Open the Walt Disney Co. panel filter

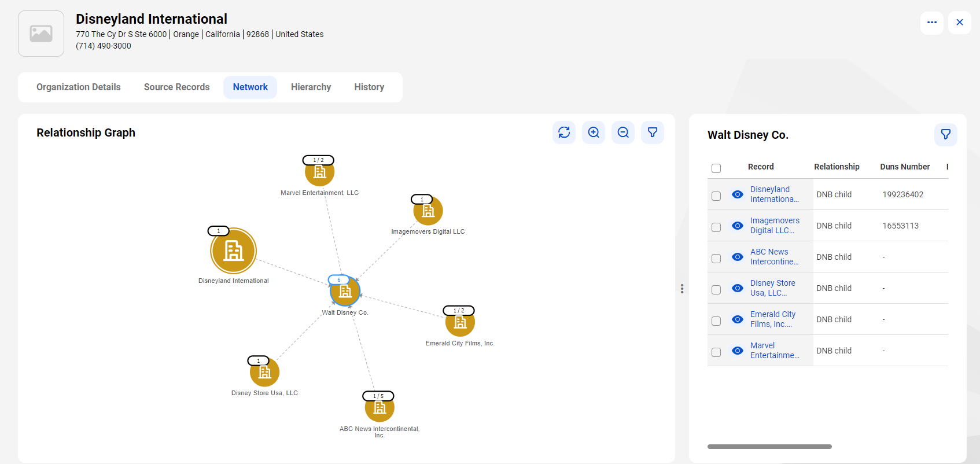(946, 134)
